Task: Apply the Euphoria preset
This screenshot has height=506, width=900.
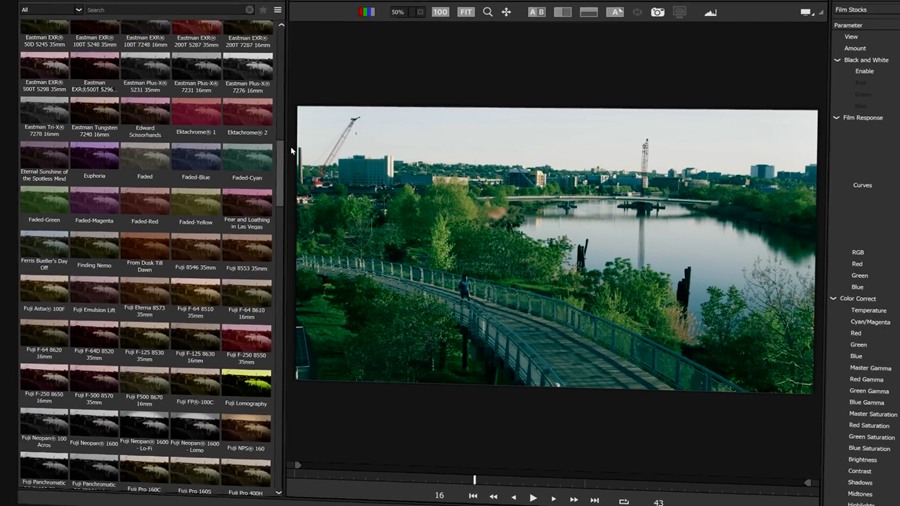Action: (x=94, y=161)
